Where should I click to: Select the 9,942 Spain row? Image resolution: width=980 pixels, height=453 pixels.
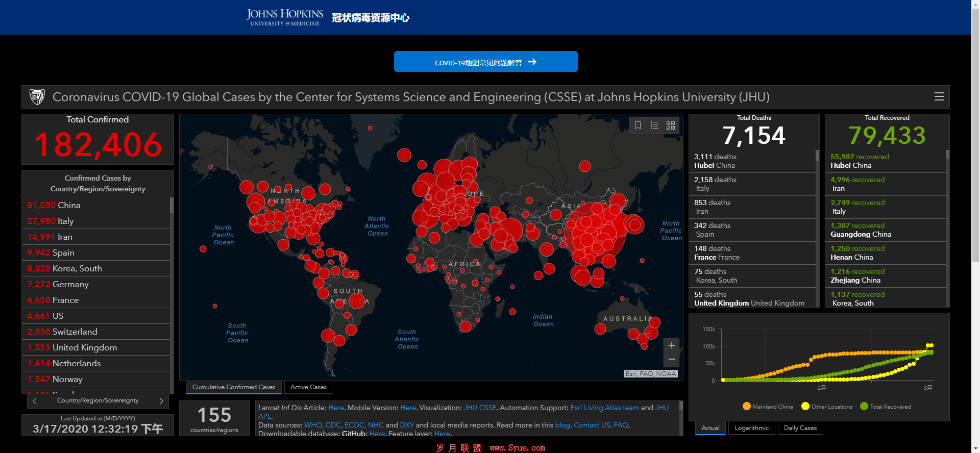point(96,253)
